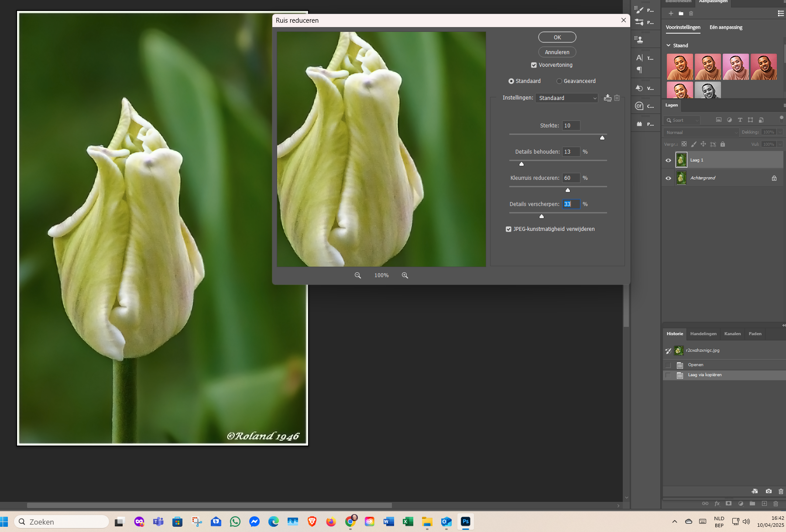786x532 pixels.
Task: Click the delete settings trash icon
Action: point(617,98)
